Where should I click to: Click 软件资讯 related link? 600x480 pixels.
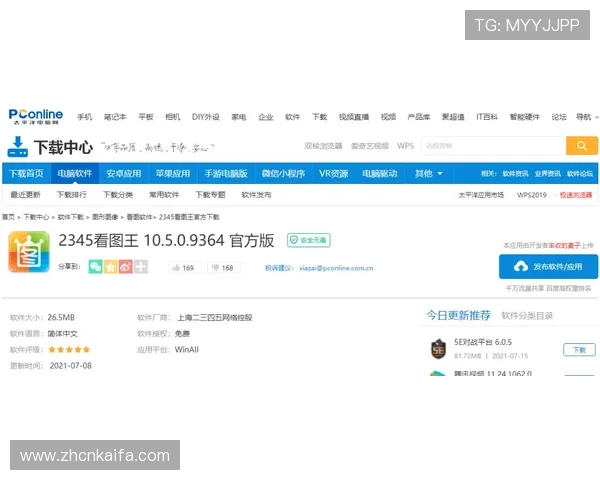pos(515,174)
